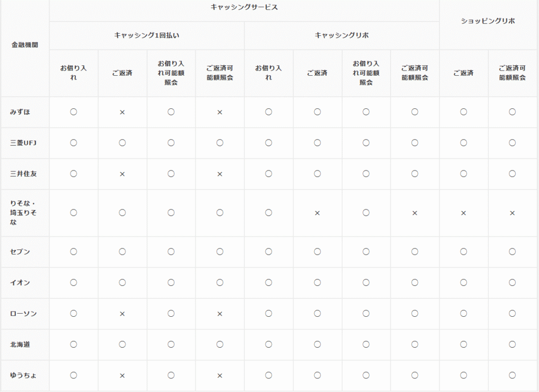Click お借り入れ header under キャッシングリボ

click(268, 73)
